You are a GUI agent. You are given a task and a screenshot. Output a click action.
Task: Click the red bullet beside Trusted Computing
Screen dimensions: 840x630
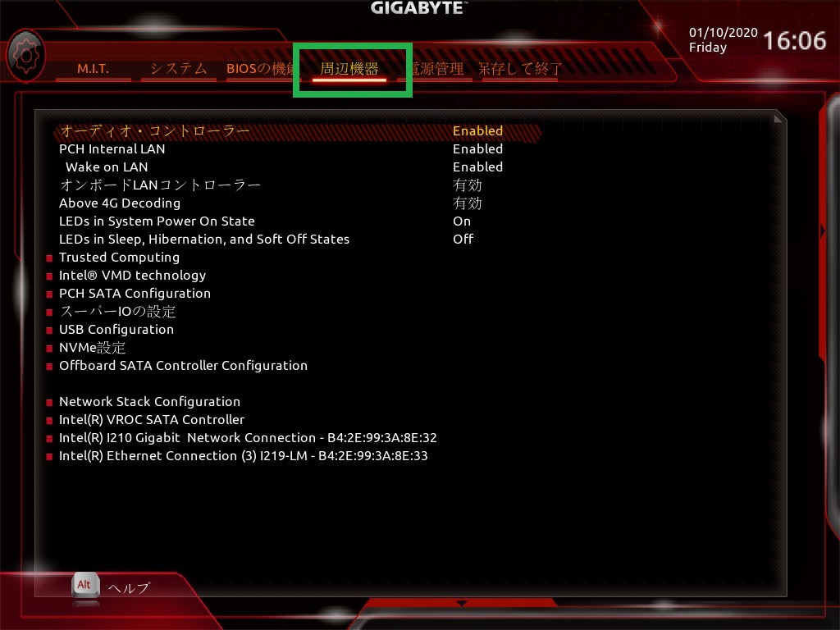(49, 258)
